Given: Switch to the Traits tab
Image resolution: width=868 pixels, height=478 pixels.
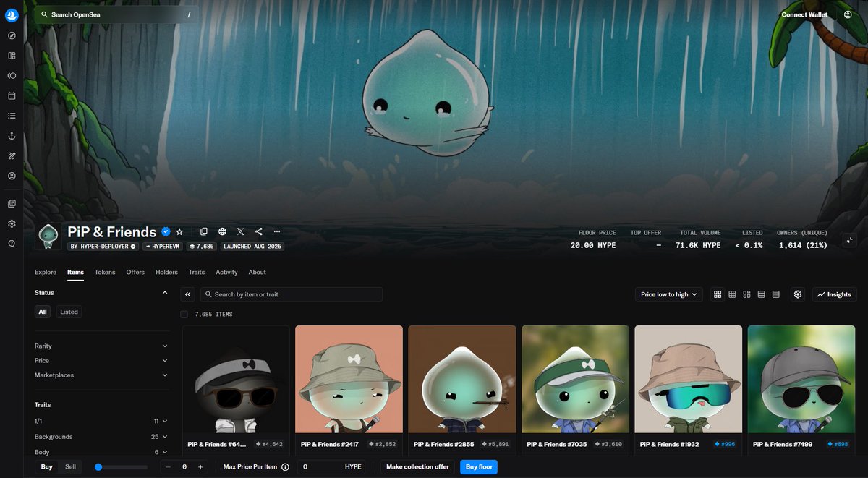Looking at the screenshot, I should (x=197, y=272).
